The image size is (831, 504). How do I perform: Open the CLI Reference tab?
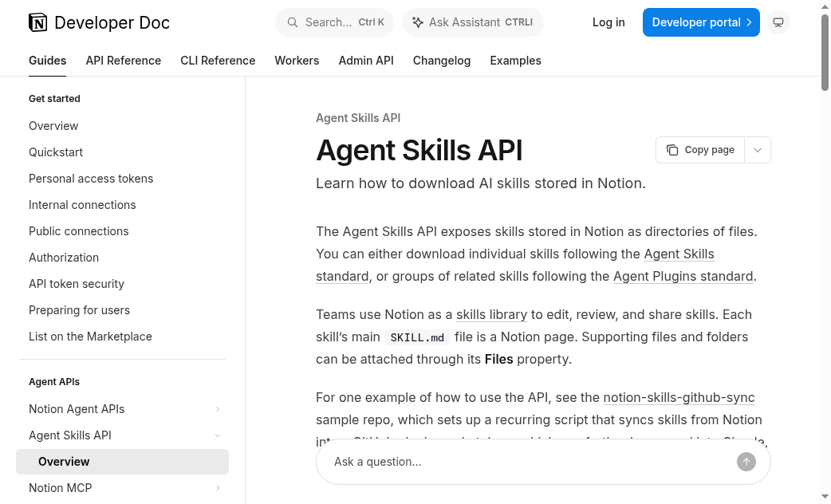point(218,61)
